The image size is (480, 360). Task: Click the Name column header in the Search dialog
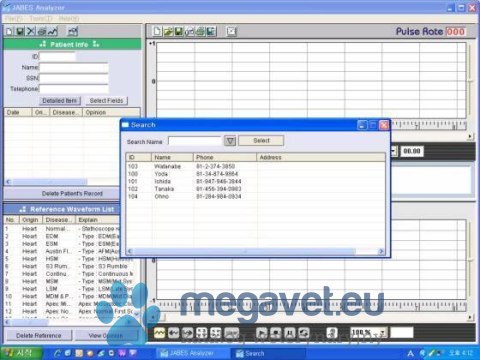(x=173, y=157)
